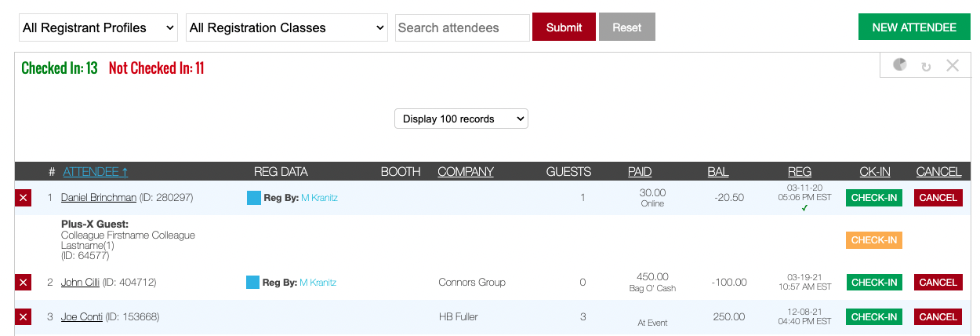Viewport: 980px width, 336px height.
Task: Cancel Daniel Brinchman registration
Action: (x=938, y=198)
